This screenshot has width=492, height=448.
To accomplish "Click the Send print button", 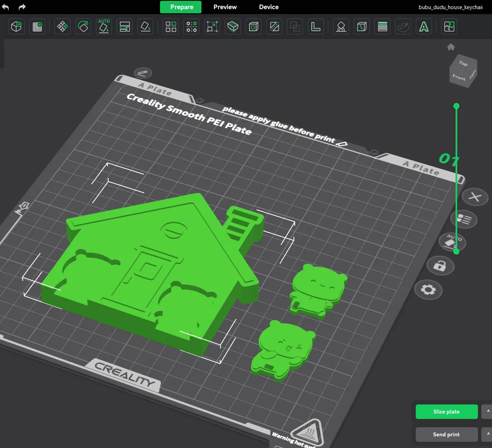I will coord(446,434).
